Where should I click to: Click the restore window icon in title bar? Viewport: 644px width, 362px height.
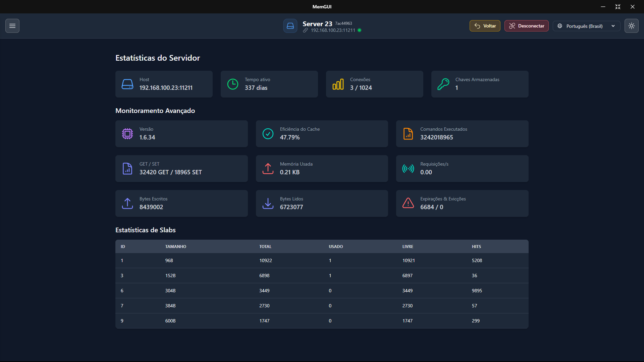tap(618, 7)
